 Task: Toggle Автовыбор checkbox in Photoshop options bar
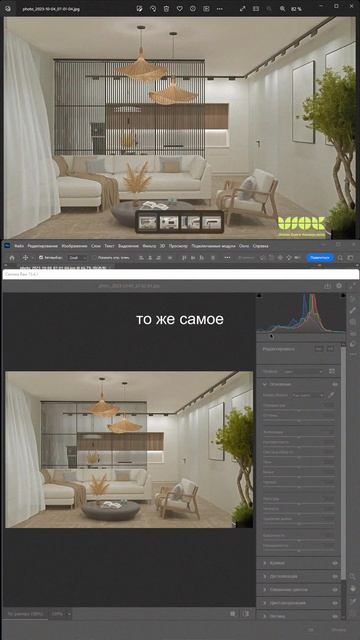pyautogui.click(x=40, y=258)
